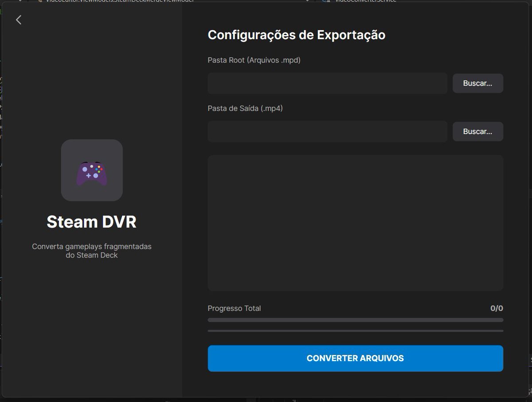Viewport: 532px width, 402px height.
Task: Start conversion with CONVERTER ARQUIVOS
Action: [x=356, y=359]
